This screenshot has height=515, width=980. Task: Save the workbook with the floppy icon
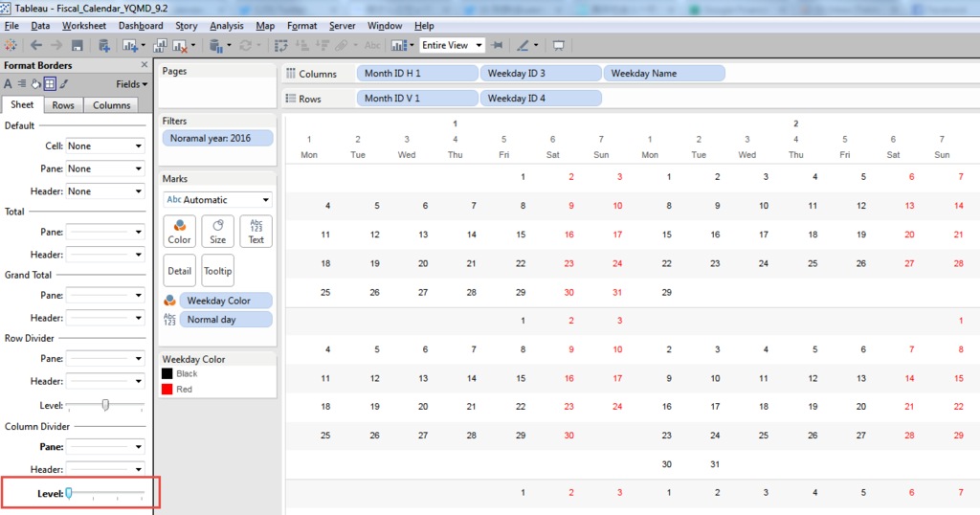pyautogui.click(x=77, y=45)
